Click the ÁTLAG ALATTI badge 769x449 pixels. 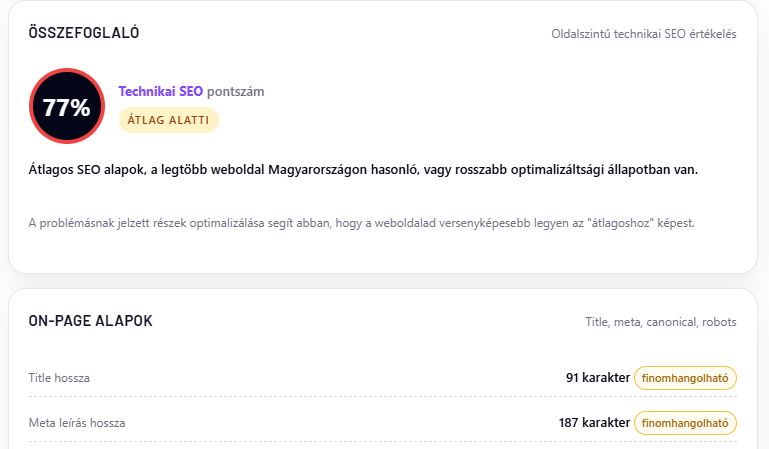[168, 120]
